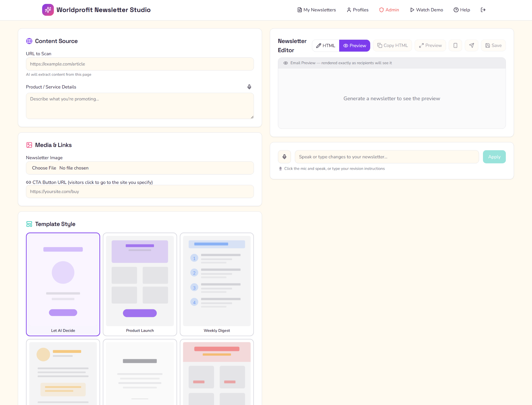This screenshot has width=532, height=405.
Task: Open Watch Demo video
Action: pos(427,10)
